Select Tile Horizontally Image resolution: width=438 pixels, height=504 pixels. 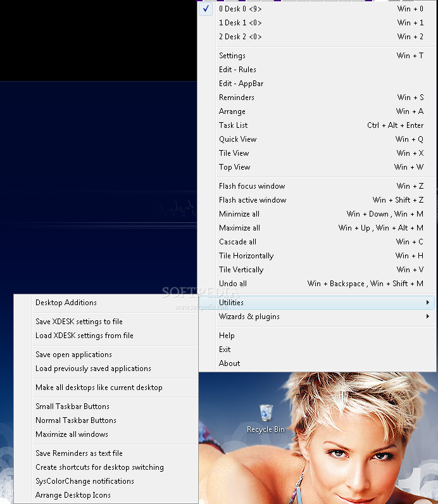coord(316,256)
